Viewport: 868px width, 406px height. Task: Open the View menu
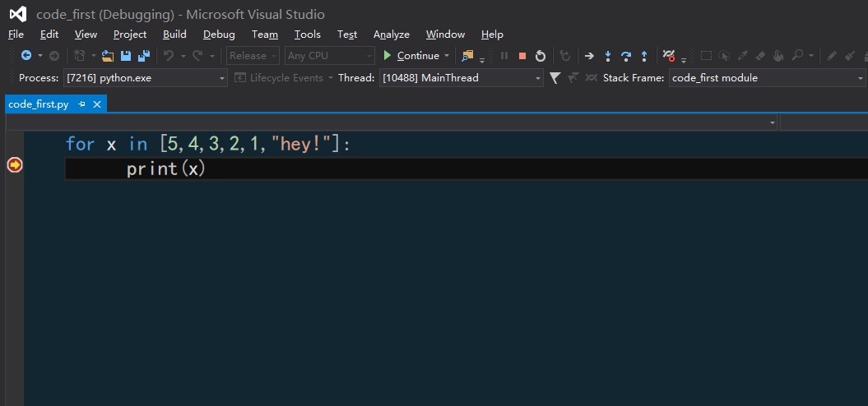click(86, 35)
